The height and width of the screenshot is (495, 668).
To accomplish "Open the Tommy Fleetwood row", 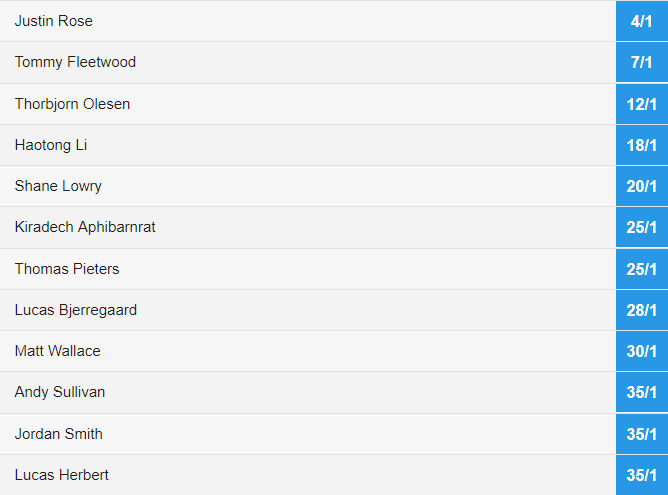I will 308,62.
